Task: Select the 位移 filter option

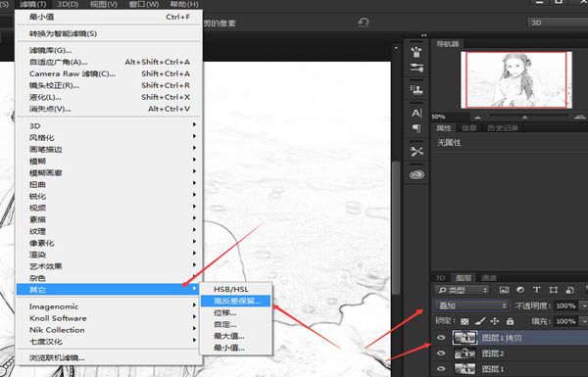Action: click(x=235, y=312)
